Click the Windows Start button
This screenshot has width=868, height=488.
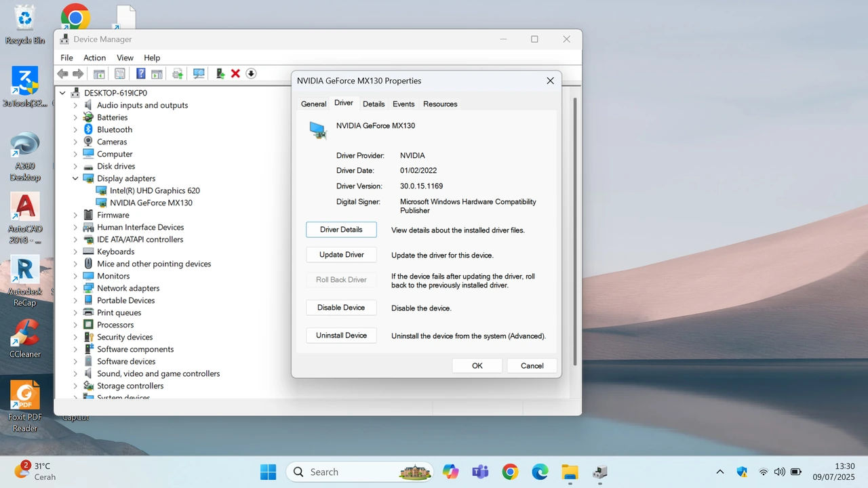pyautogui.click(x=269, y=472)
